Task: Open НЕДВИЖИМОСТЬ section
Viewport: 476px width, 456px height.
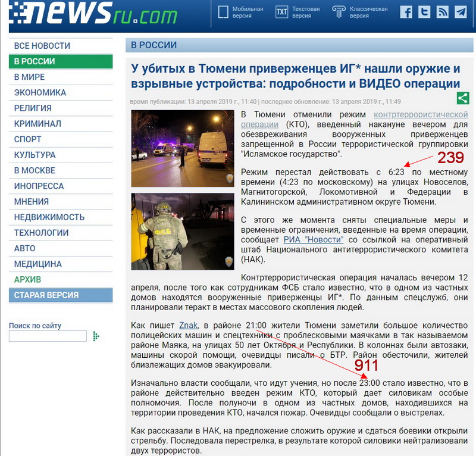Action: tap(61, 217)
